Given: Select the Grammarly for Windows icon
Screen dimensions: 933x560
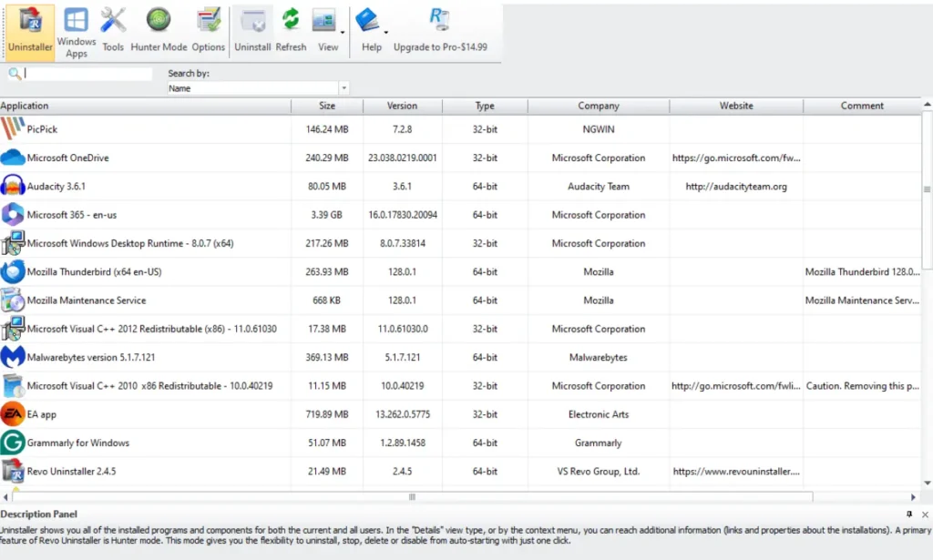Looking at the screenshot, I should click(x=13, y=443).
